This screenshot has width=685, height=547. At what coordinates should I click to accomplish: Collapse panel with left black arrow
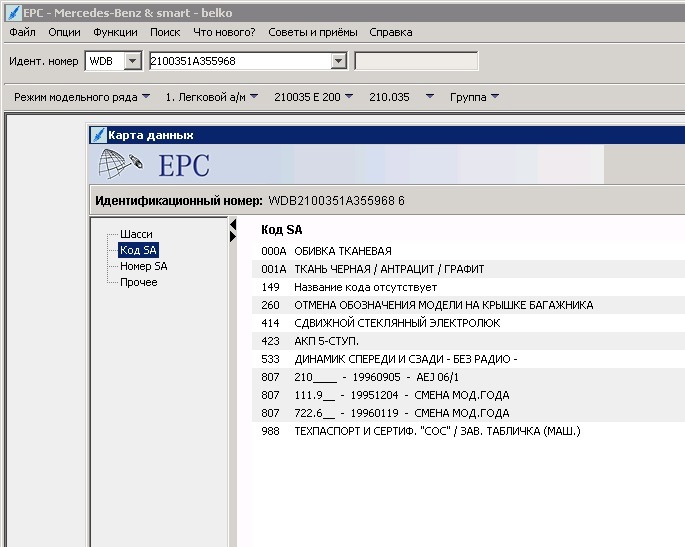tap(233, 225)
